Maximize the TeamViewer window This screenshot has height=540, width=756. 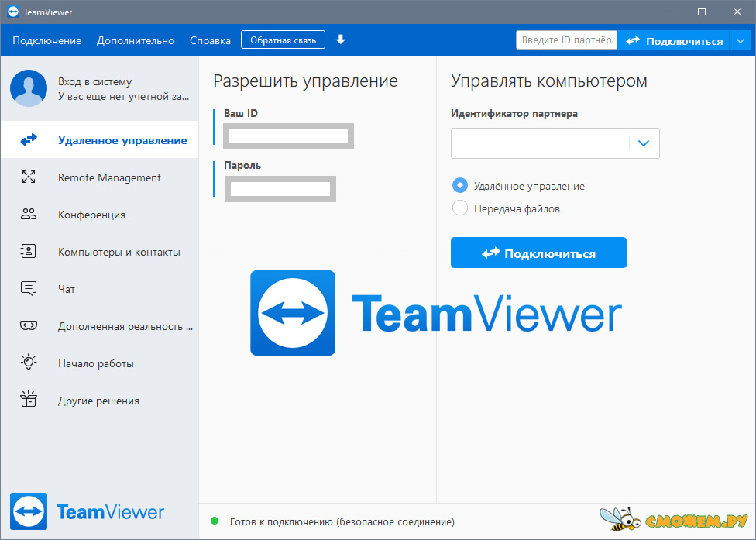pos(702,12)
